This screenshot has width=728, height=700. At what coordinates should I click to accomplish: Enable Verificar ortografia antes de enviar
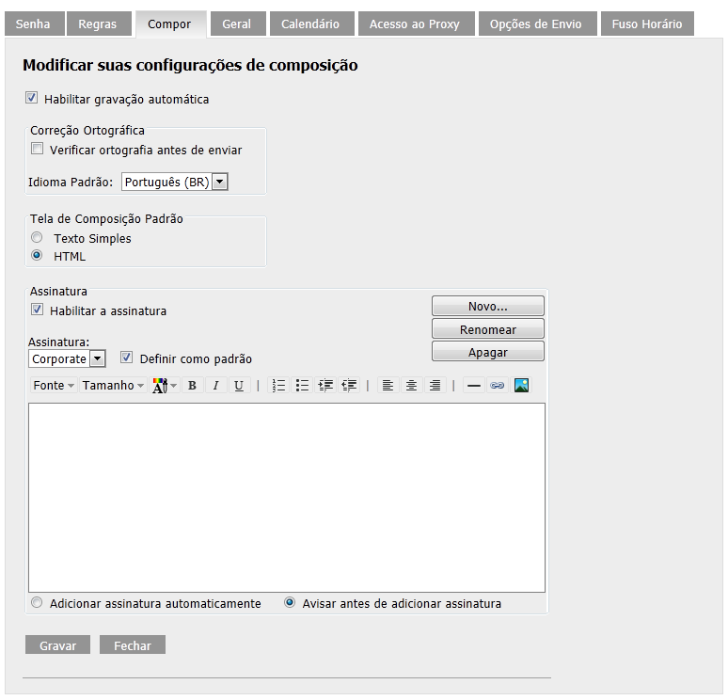tap(37, 149)
